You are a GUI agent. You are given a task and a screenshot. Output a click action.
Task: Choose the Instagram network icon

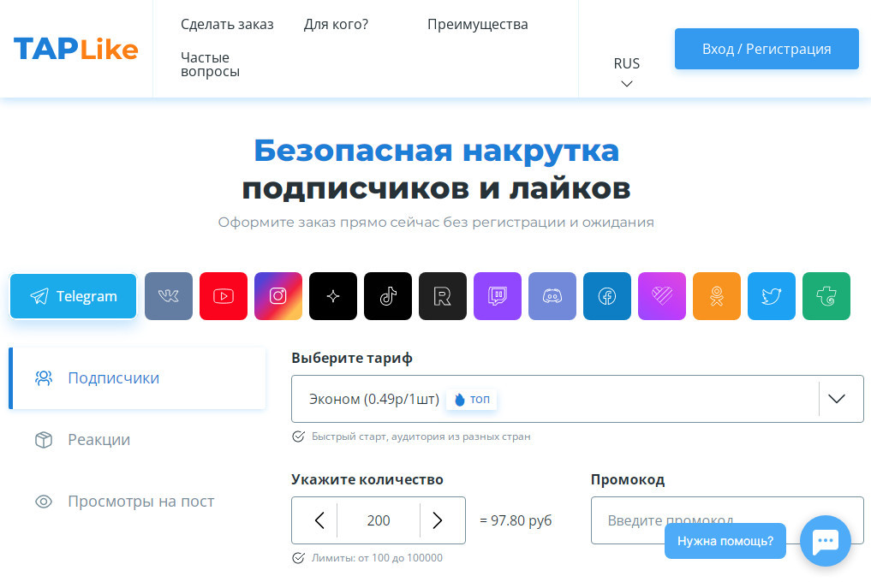pos(278,296)
